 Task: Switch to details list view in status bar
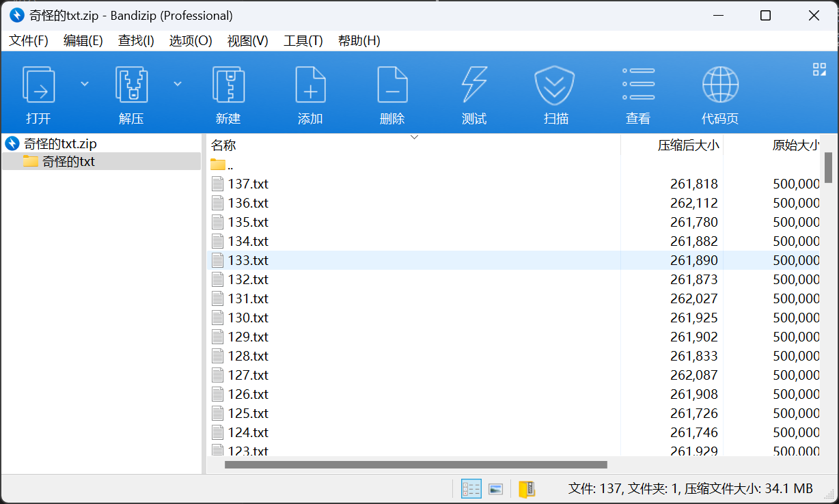[x=471, y=489]
